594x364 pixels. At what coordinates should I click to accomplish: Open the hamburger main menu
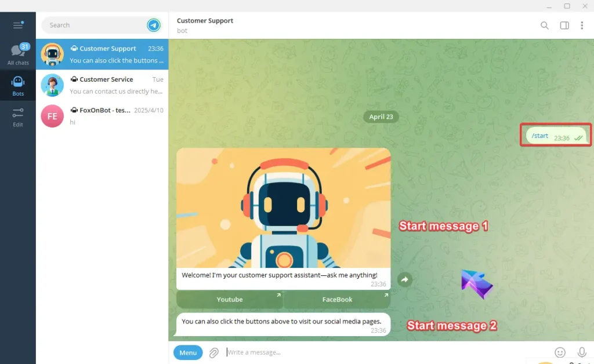click(x=17, y=25)
